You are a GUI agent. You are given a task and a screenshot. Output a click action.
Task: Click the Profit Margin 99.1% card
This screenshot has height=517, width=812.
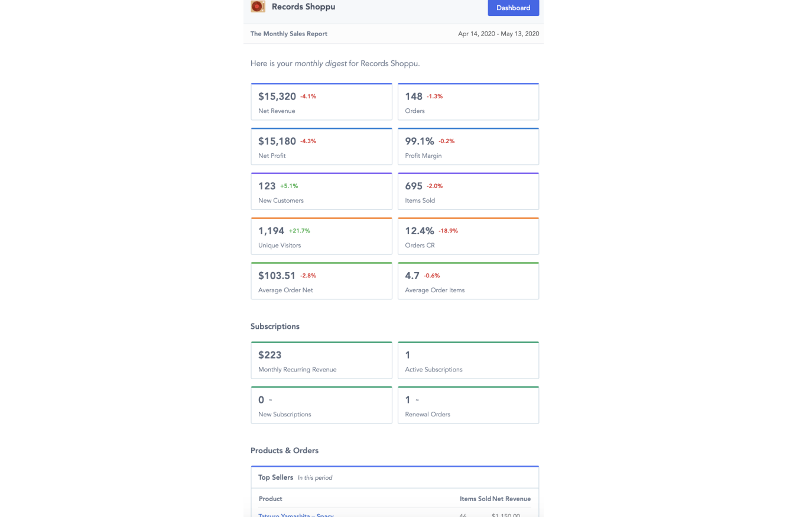point(468,147)
